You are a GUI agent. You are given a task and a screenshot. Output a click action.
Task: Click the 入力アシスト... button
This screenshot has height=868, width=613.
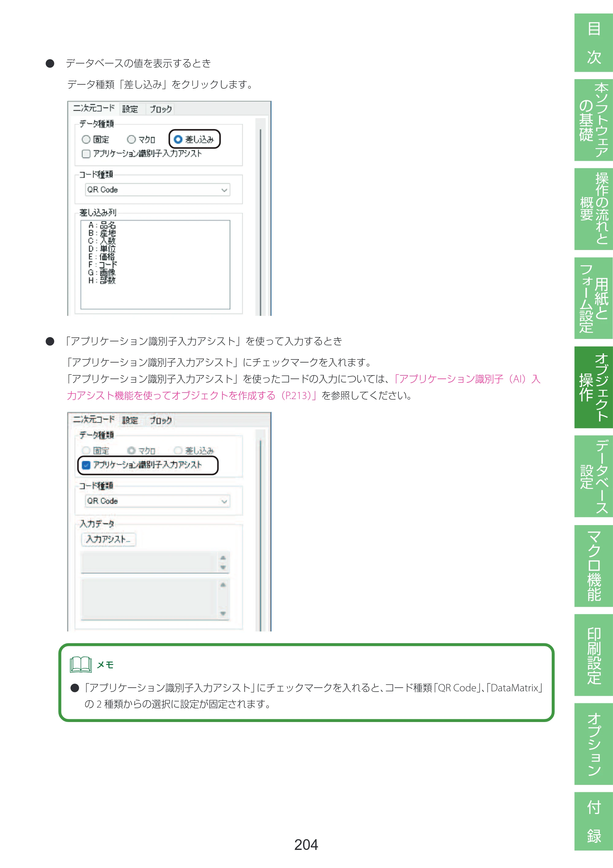[x=109, y=540]
